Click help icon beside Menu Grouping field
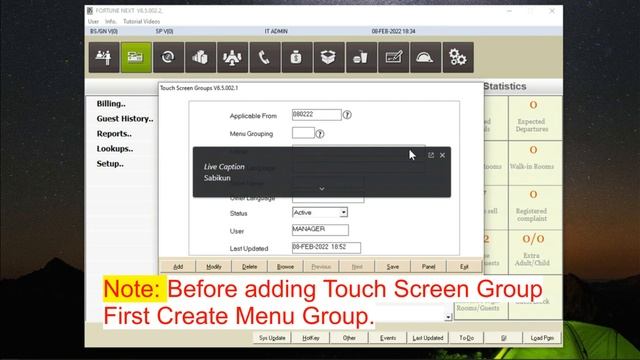This screenshot has height=360, width=640. point(320,134)
